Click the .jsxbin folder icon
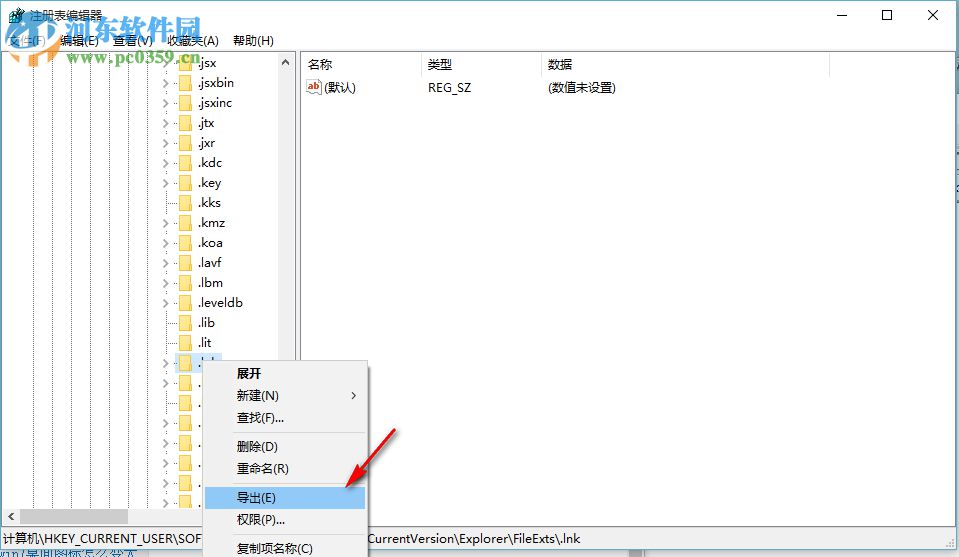The image size is (959, 557). (x=185, y=83)
